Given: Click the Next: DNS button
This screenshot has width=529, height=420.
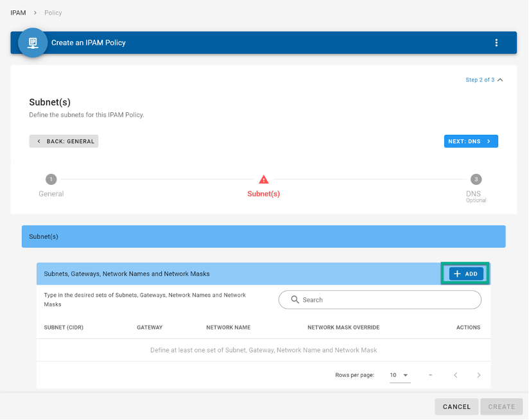Looking at the screenshot, I should pos(471,141).
